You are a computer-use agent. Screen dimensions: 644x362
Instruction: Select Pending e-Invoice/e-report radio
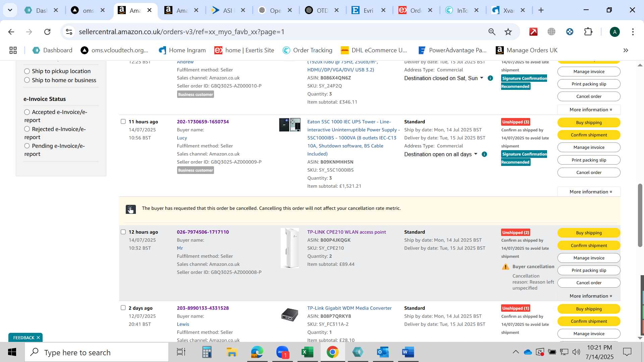tap(27, 146)
